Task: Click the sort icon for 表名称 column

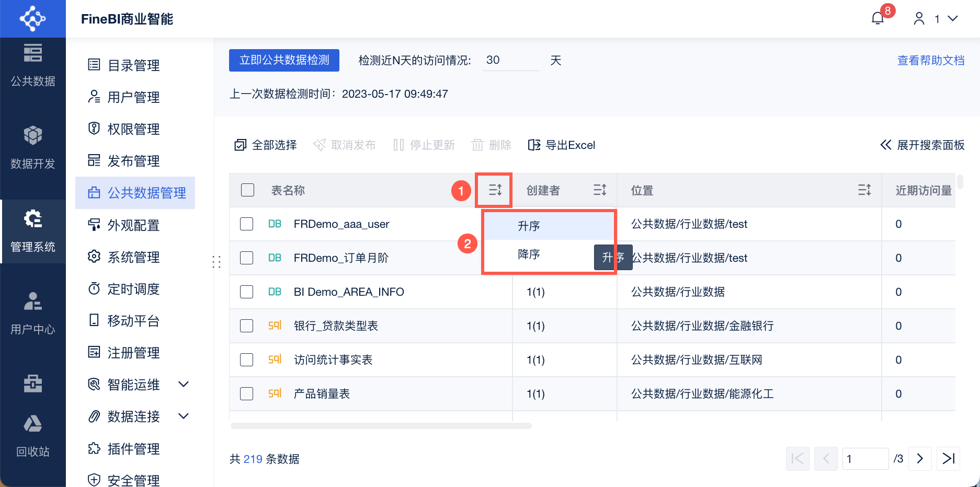Action: coord(495,190)
